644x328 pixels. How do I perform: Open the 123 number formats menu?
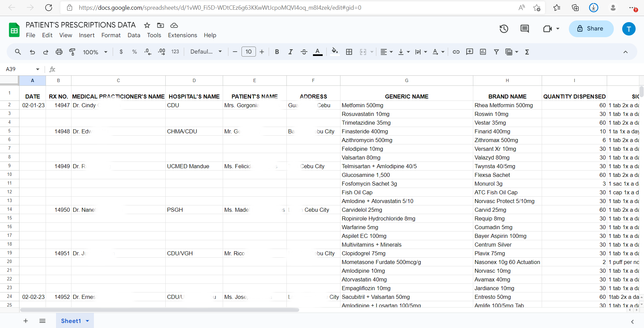175,52
